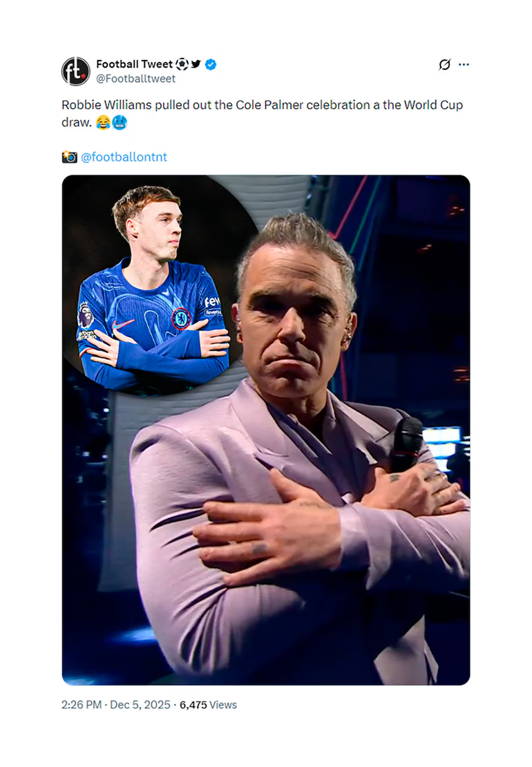The image size is (532, 767).
Task: Click the Chelsea crest on the blue jersey
Action: [181, 318]
